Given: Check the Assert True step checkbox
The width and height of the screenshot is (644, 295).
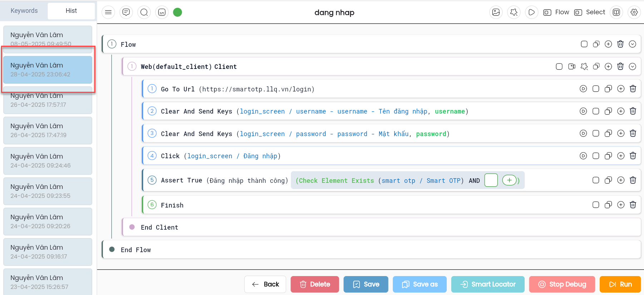Looking at the screenshot, I should (x=596, y=180).
